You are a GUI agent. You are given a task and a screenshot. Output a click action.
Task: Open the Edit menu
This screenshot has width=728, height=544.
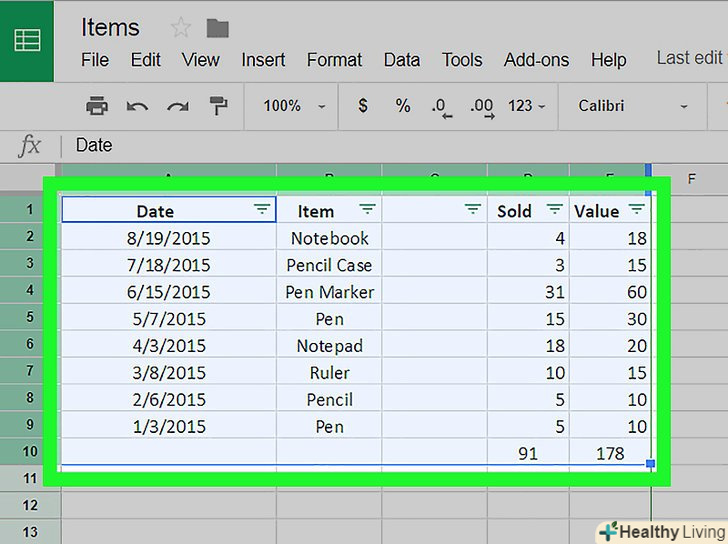pyautogui.click(x=145, y=60)
